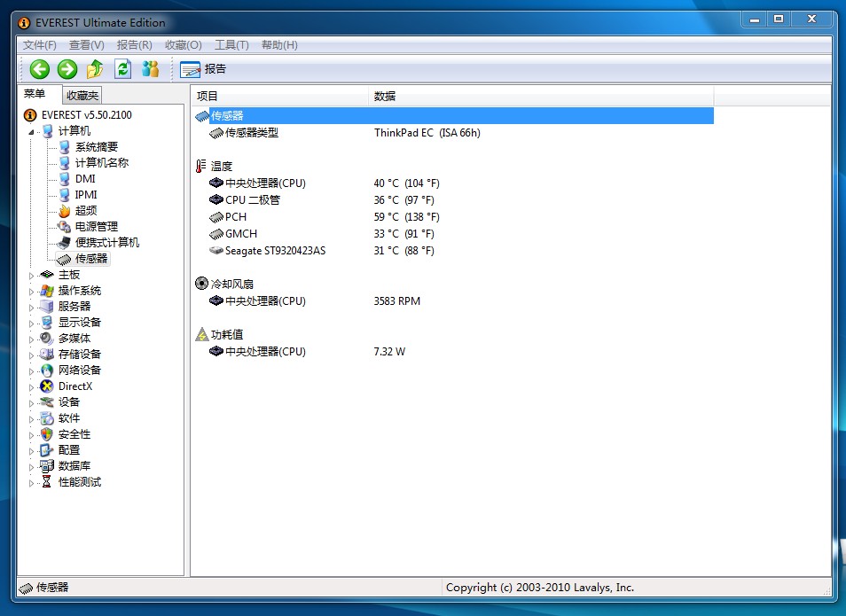Click the 显示设备 monitor icon
Viewport: 846px width, 616px height.
(x=47, y=323)
